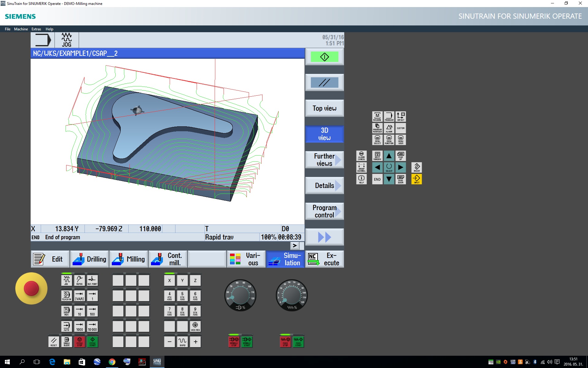Expand the Program control softkey
Image resolution: width=588 pixels, height=368 pixels.
pos(324,211)
